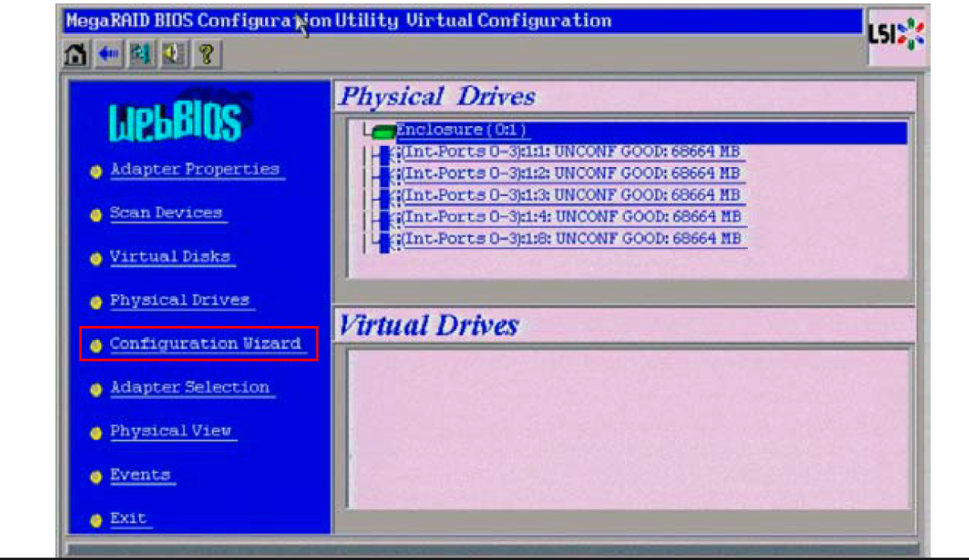Select the Enclosure (0:1) tree node
Viewport: 969px width, 560px height.
(462, 131)
